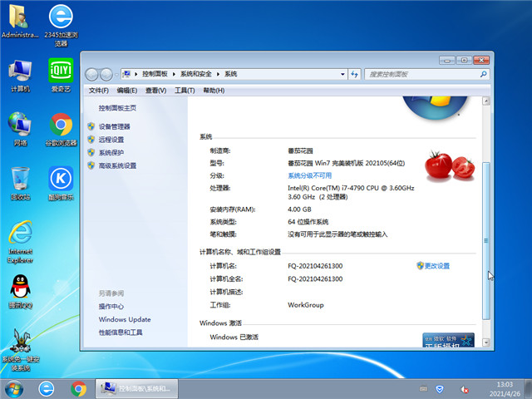Image resolution: width=532 pixels, height=399 pixels.
Task: Select the 系统 breadcrumb
Action: tap(231, 74)
